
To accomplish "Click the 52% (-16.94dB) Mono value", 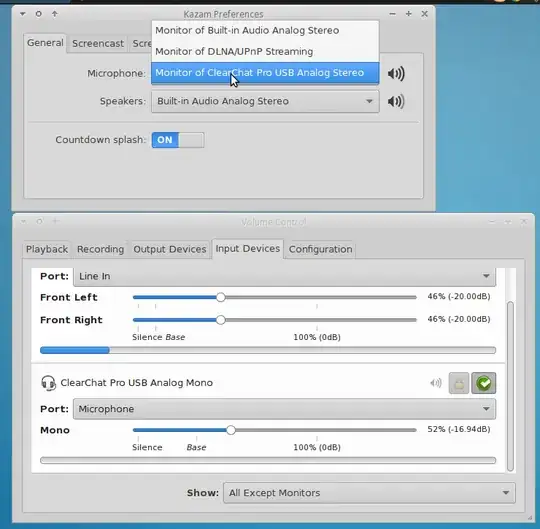I will pyautogui.click(x=459, y=429).
